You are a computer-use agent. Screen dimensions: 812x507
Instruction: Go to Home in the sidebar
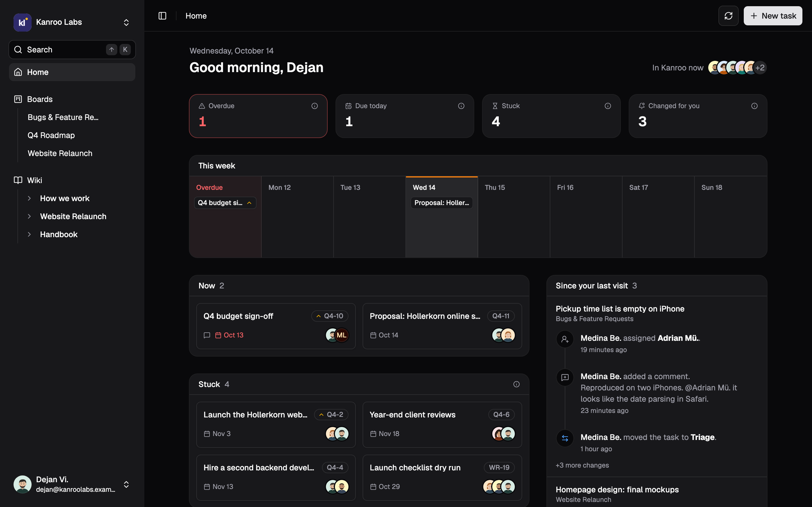(x=72, y=72)
